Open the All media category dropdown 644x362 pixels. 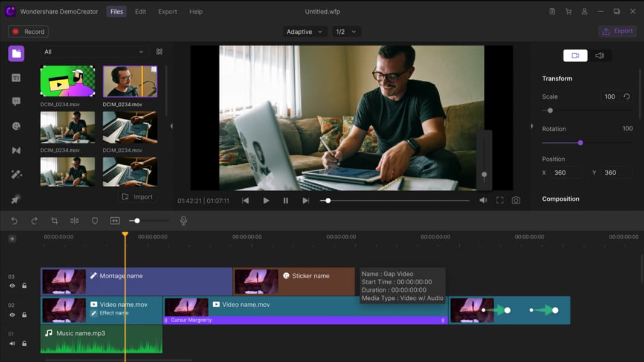tap(94, 51)
